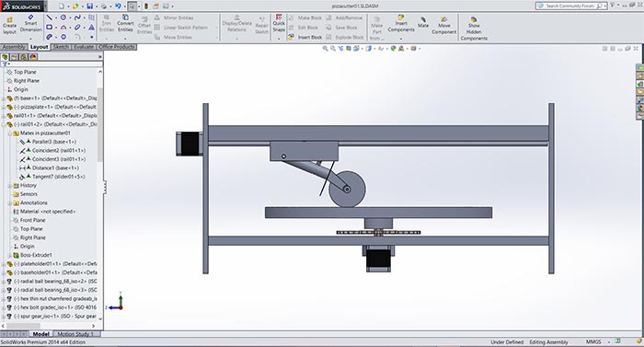Select spur gear_iso<1> component
This screenshot has height=347, width=644.
click(55, 316)
